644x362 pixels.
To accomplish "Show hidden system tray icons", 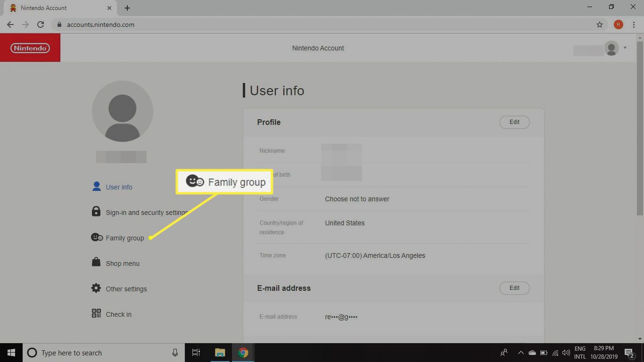I will click(520, 353).
